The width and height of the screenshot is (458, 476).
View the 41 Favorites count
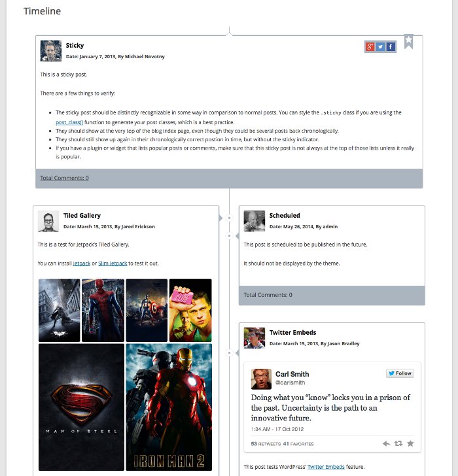point(298,444)
